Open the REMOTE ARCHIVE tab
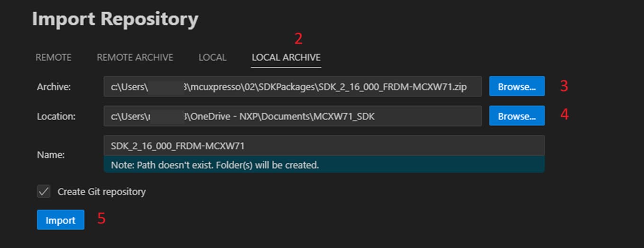The width and height of the screenshot is (644, 248). (x=135, y=57)
